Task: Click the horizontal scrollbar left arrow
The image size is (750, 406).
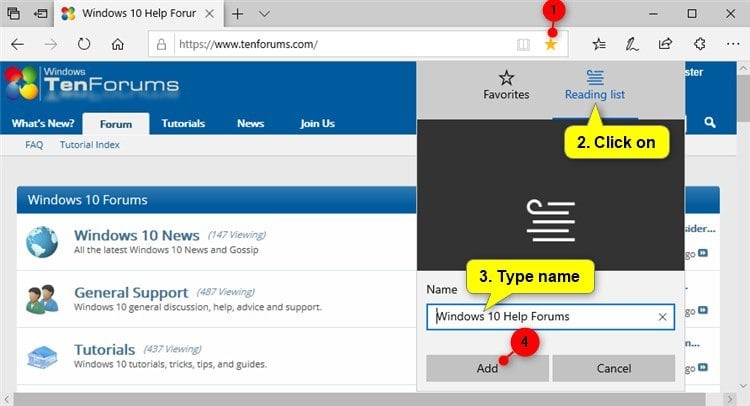Action: (x=7, y=399)
